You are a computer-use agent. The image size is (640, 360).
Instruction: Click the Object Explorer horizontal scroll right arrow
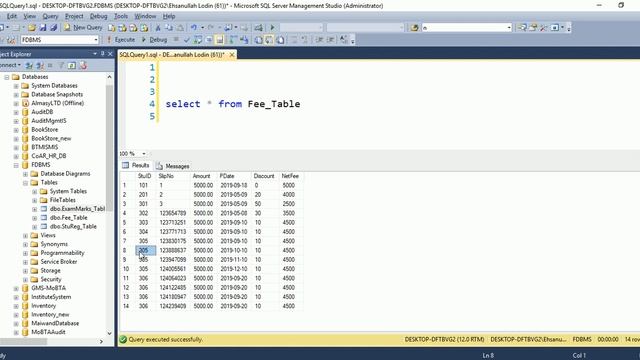point(101,341)
